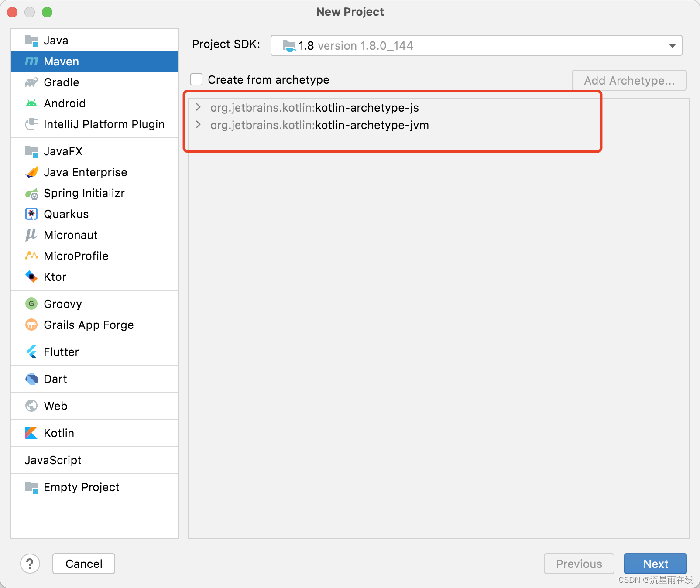Click the Groovy green G icon

pos(31,304)
